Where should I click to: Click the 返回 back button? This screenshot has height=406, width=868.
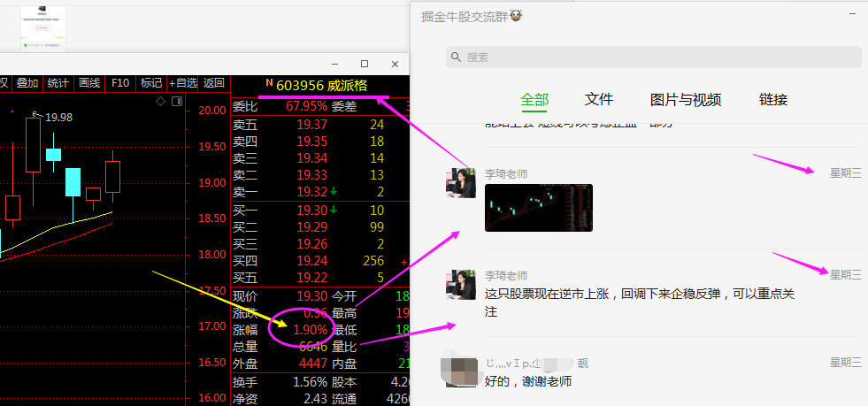point(214,83)
